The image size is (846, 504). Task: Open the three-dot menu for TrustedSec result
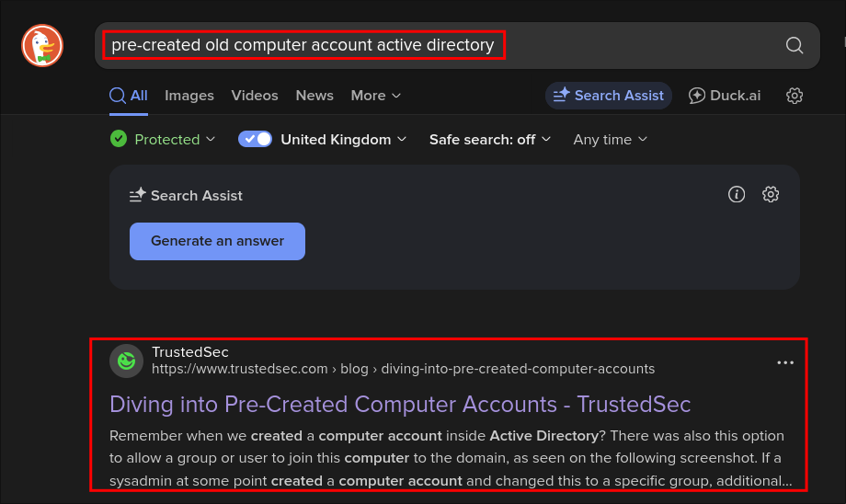[785, 362]
